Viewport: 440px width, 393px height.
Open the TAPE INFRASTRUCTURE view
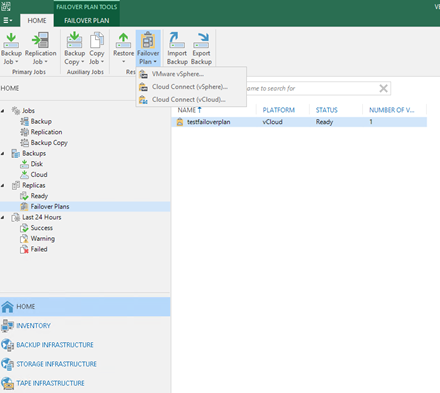85,383
